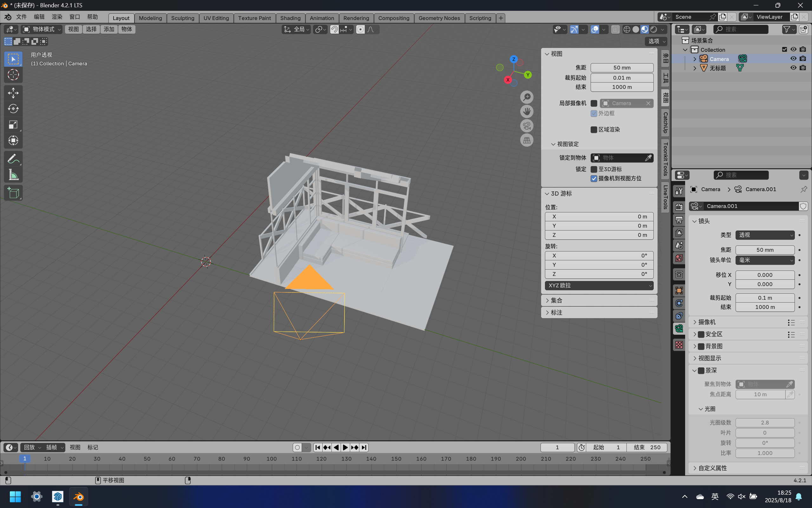
Task: Hide Camera in viewport via eye icon
Action: [793, 58]
